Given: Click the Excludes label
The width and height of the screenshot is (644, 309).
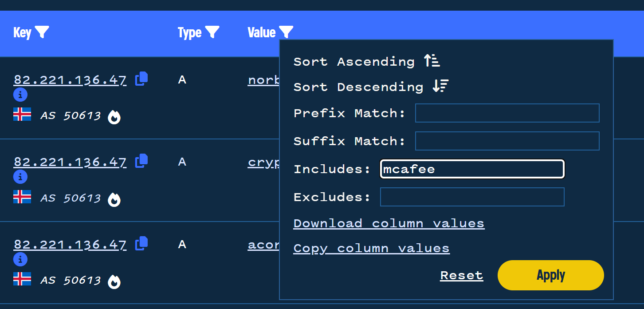Looking at the screenshot, I should pyautogui.click(x=332, y=197).
